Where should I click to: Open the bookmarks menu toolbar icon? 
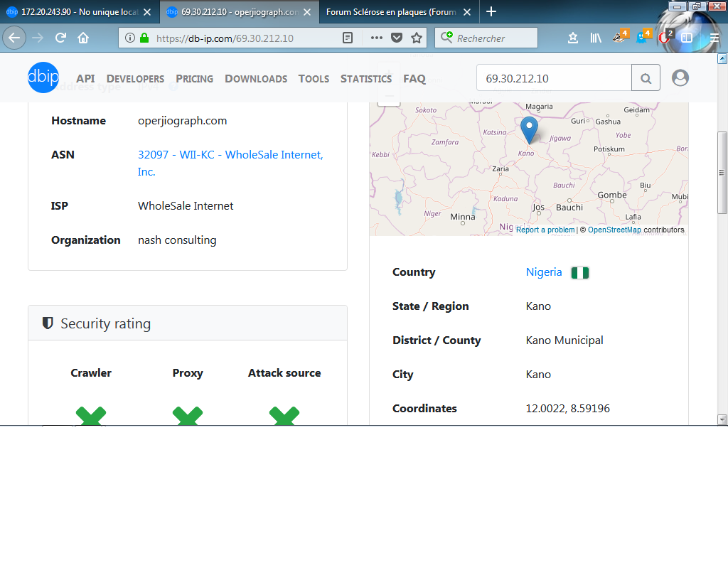coord(573,38)
